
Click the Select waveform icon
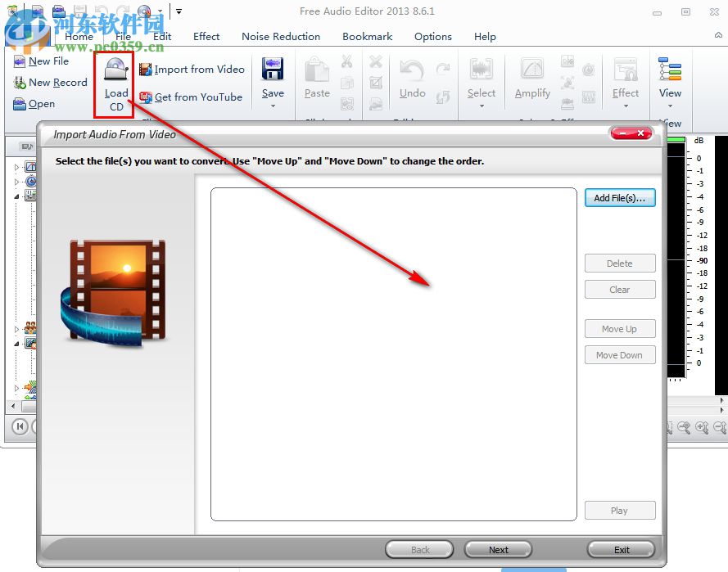pos(481,70)
